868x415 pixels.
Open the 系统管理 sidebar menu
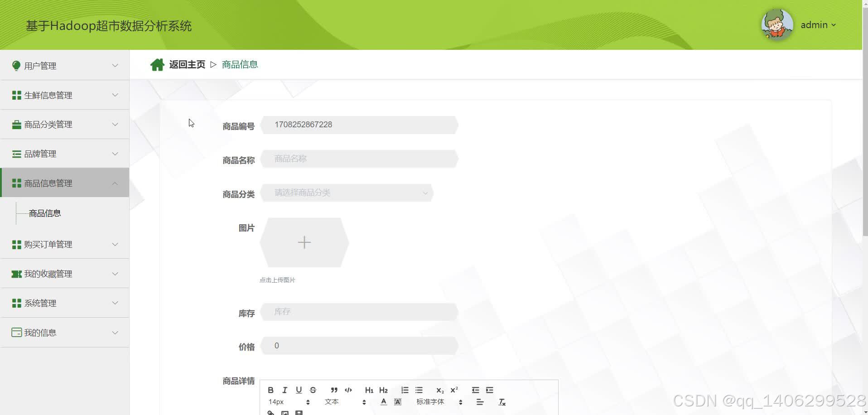[65, 303]
